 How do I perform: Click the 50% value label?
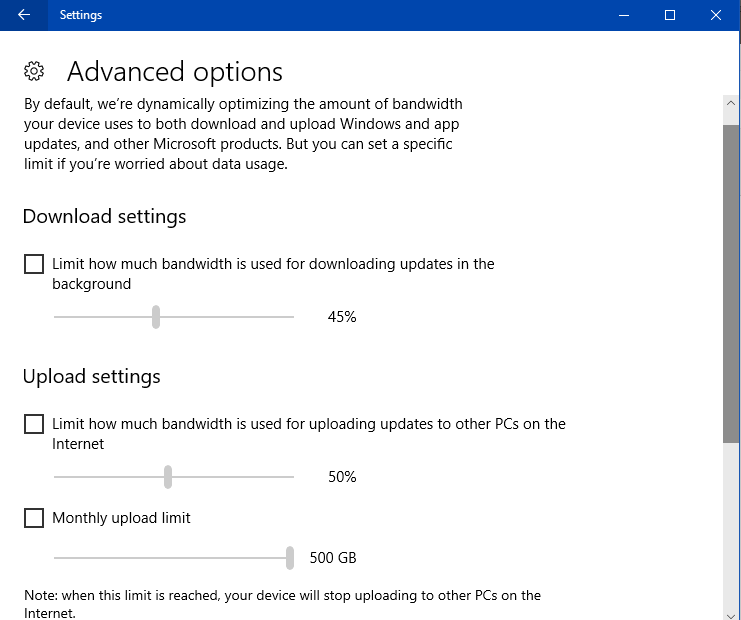[x=342, y=477]
